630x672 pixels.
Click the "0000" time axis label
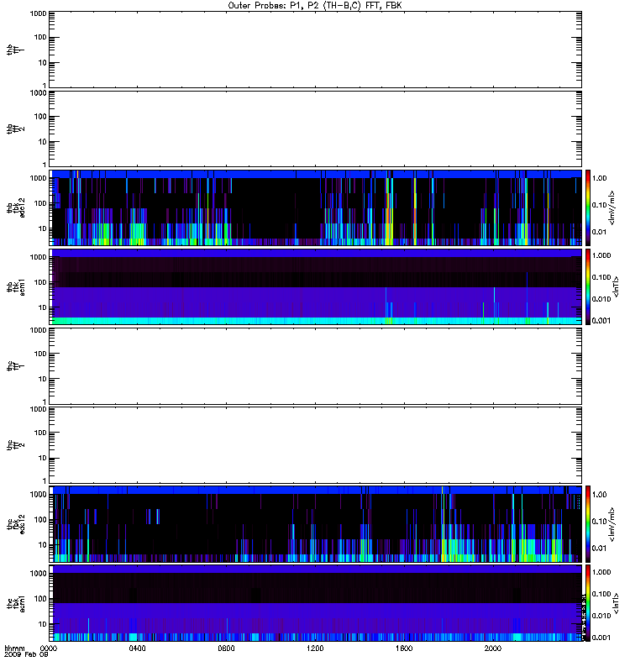pyautogui.click(x=49, y=648)
